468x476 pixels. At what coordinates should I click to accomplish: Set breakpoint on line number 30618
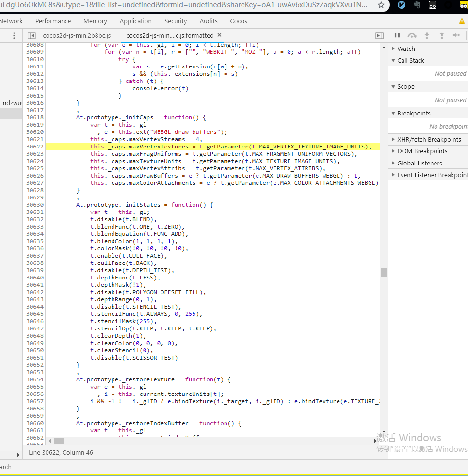click(35, 117)
